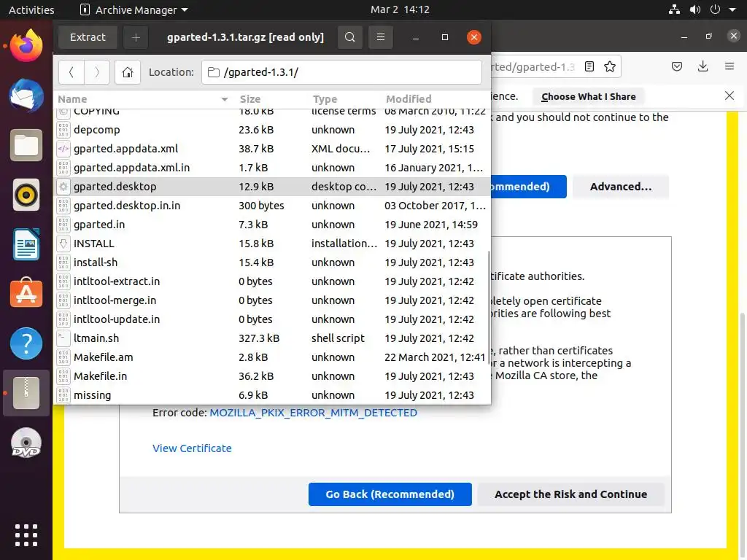Screen dimensions: 747x560
Task: Select ltmain.sh shell script
Action: (x=272, y=338)
